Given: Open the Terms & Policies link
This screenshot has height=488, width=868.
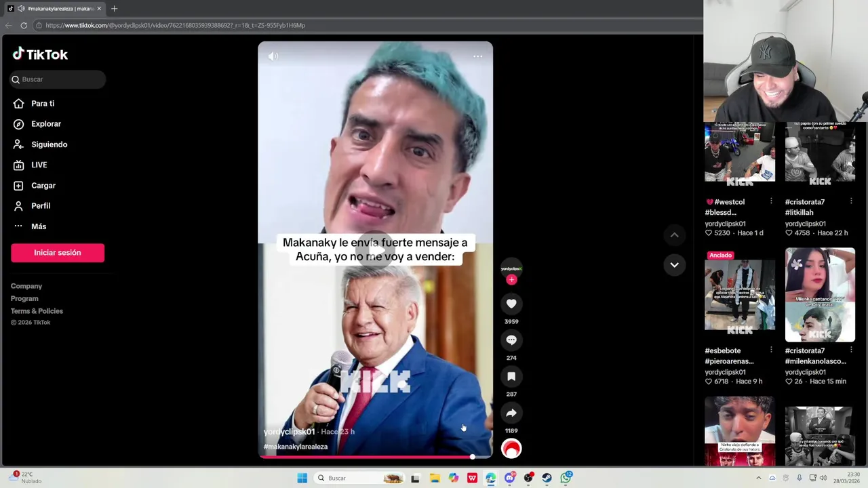Looking at the screenshot, I should pyautogui.click(x=37, y=311).
